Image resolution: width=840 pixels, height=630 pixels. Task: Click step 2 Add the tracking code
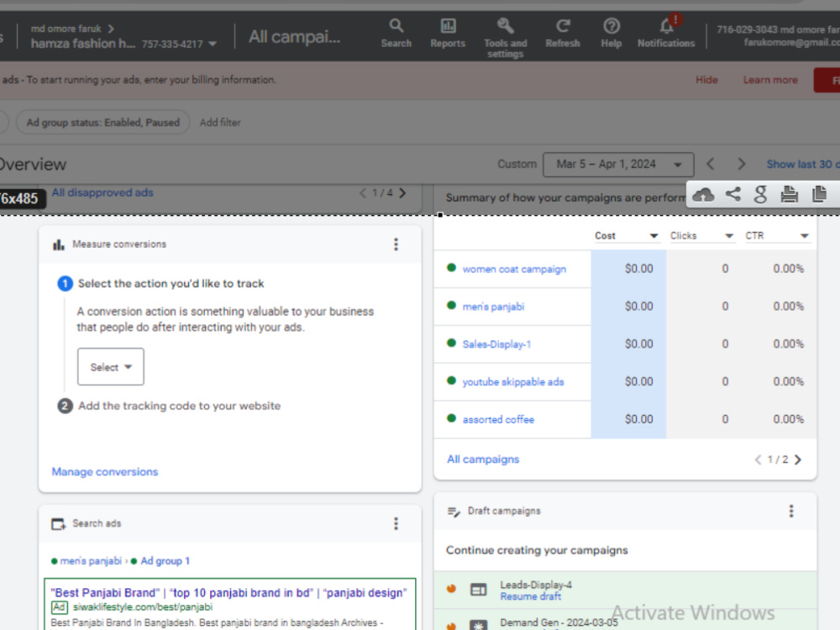coord(180,406)
